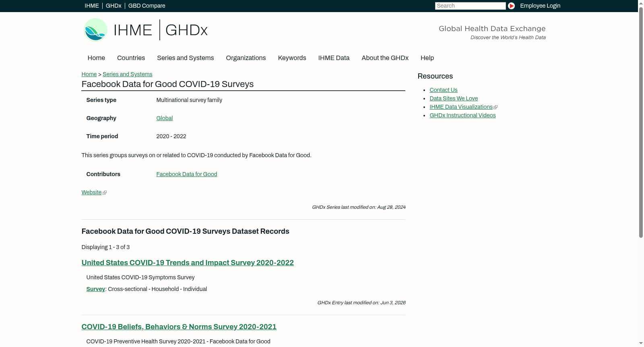The height and width of the screenshot is (347, 644).
Task: Click the 'Multinational survey family' series type text
Action: pyautogui.click(x=189, y=100)
